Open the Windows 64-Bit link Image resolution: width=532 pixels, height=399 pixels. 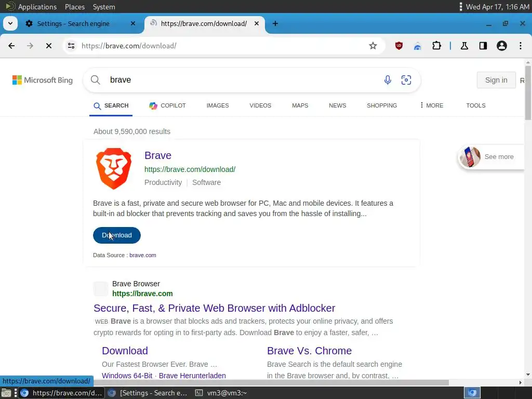coord(127,376)
